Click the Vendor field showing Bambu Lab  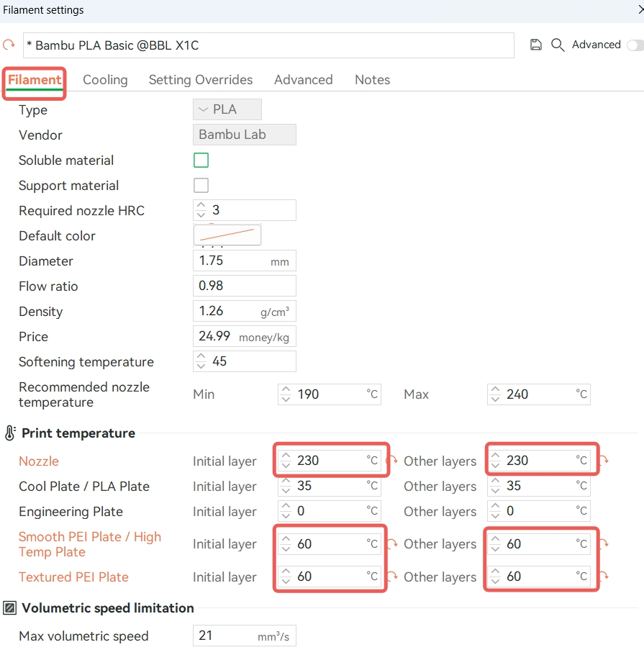245,135
